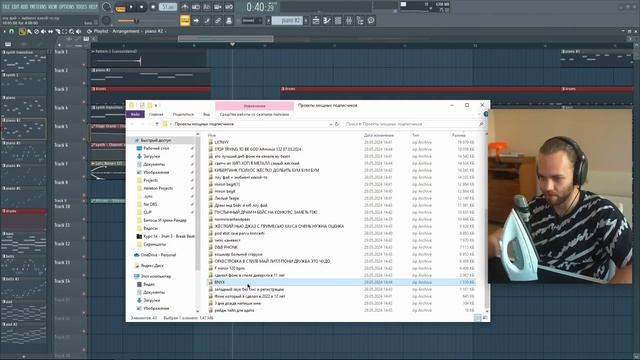Open the snap selector dropdown in FL Studio toolbar
Image resolution: width=640 pixels, height=360 pixels.
point(251,20)
